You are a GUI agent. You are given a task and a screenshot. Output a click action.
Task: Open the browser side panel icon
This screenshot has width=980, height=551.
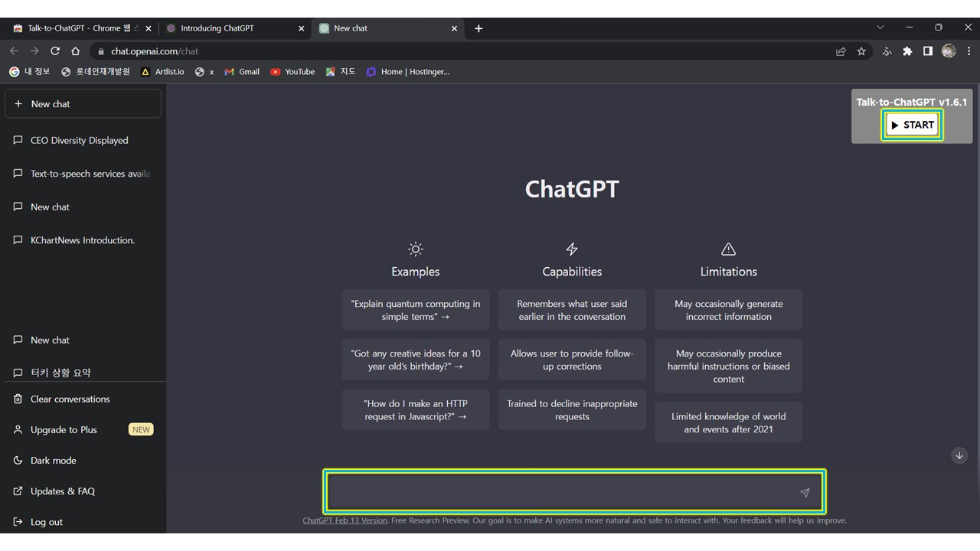coord(927,51)
